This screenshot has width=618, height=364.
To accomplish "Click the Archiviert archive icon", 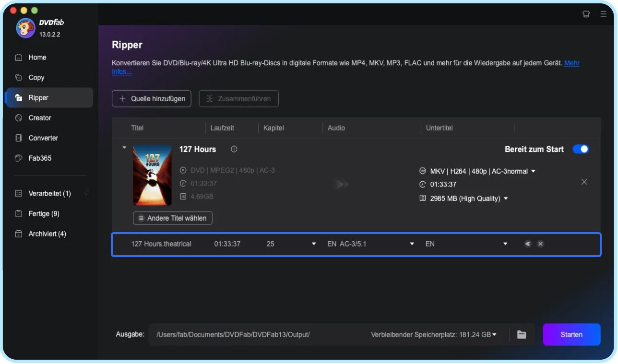I will 19,234.
